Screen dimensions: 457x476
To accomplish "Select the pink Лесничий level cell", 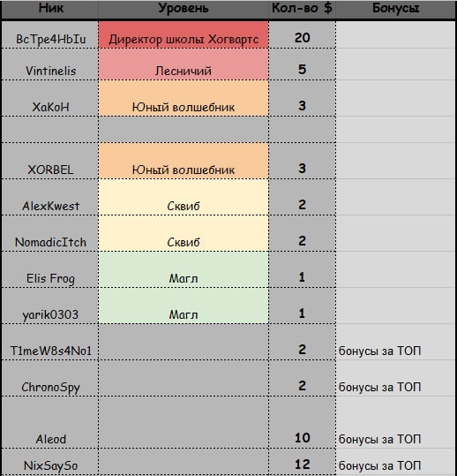I will point(184,64).
